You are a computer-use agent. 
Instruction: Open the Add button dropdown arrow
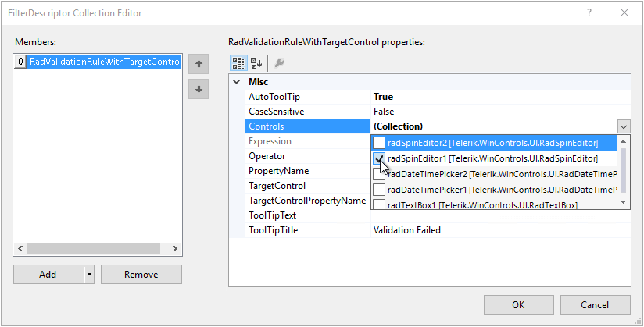[x=90, y=275]
